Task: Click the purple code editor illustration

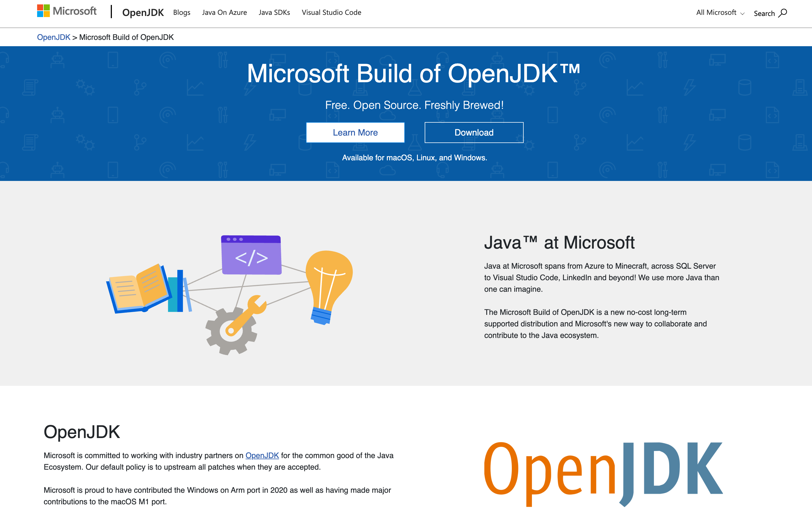Action: pos(251,255)
